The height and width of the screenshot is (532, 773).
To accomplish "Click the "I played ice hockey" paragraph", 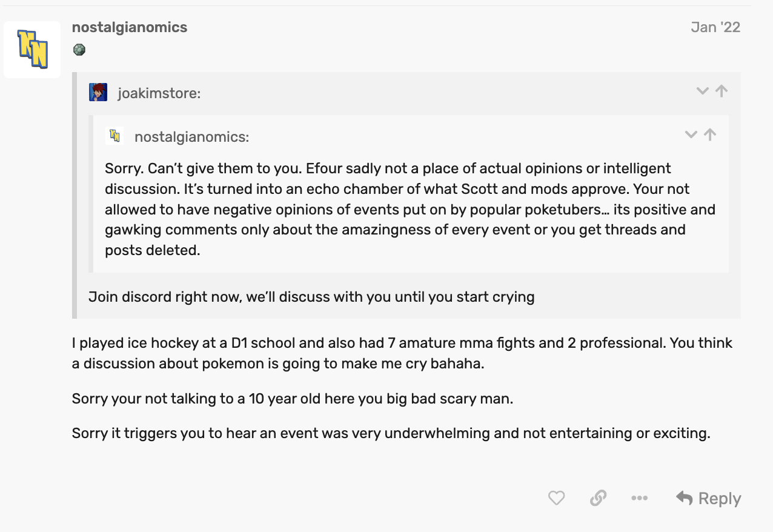I will (402, 353).
